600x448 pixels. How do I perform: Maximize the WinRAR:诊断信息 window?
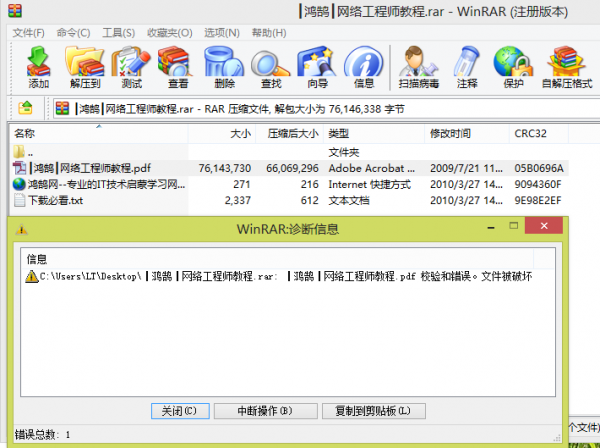click(514, 226)
